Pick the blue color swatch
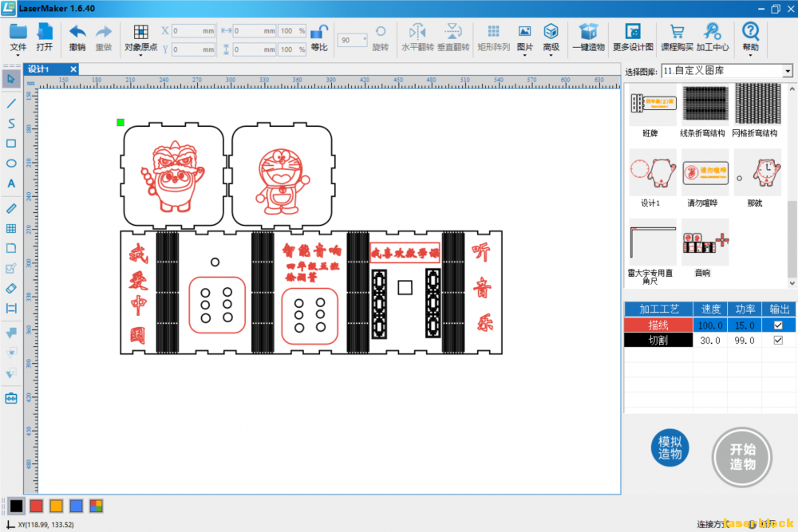Viewport: 798px width, 532px height. coord(76,506)
